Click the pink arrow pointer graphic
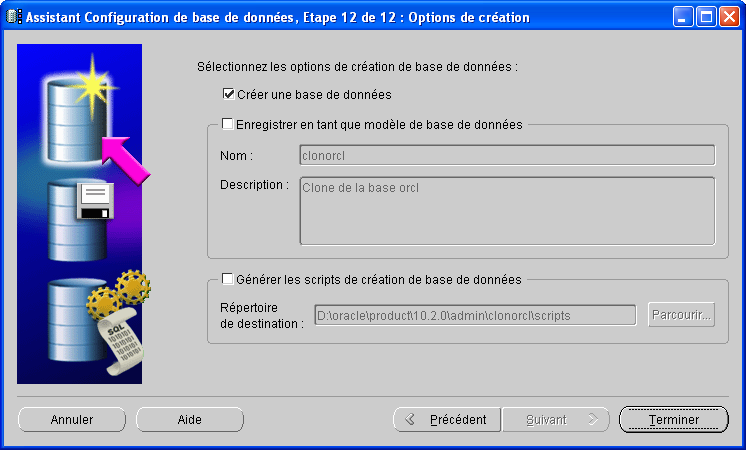 pyautogui.click(x=127, y=159)
